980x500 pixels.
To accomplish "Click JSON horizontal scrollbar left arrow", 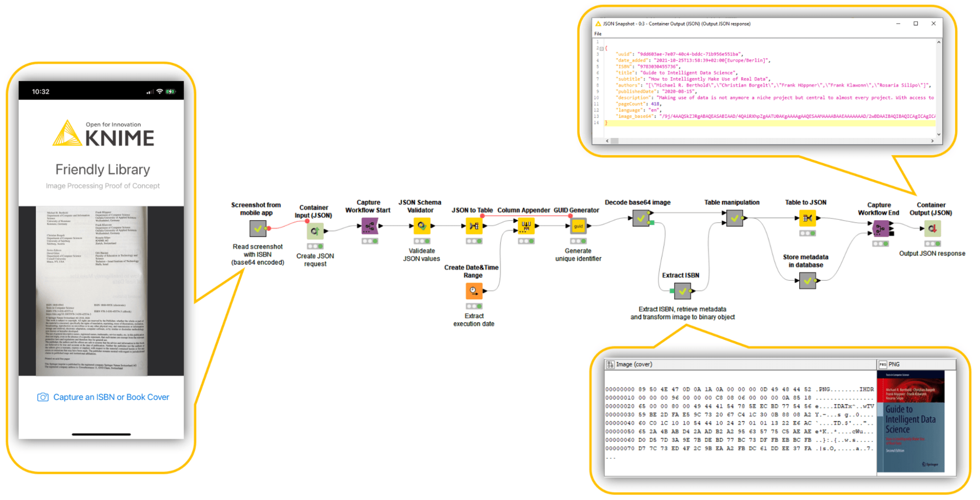I will 607,141.
